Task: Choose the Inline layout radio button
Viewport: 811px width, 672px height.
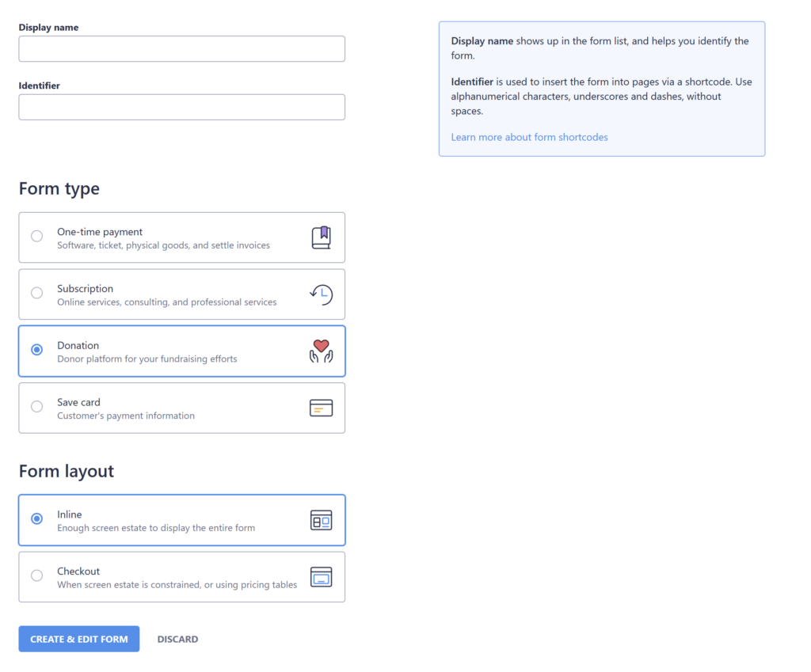Action: point(36,519)
